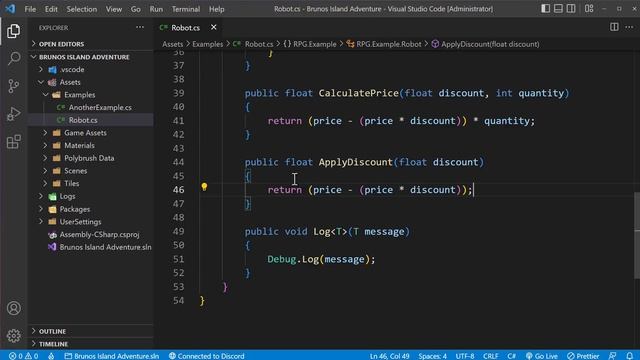Select Robot.cs in explorer tree

coord(91,120)
